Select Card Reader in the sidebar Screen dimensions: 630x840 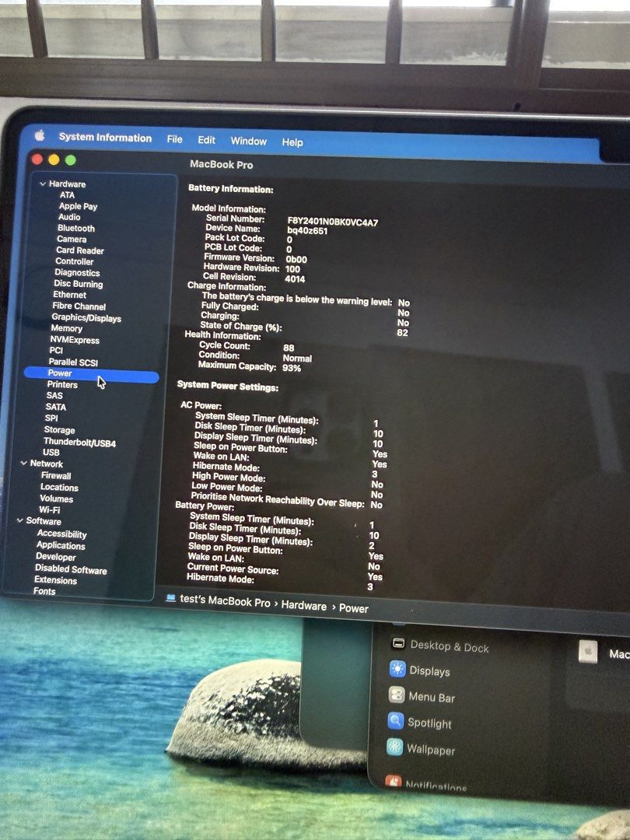click(80, 250)
